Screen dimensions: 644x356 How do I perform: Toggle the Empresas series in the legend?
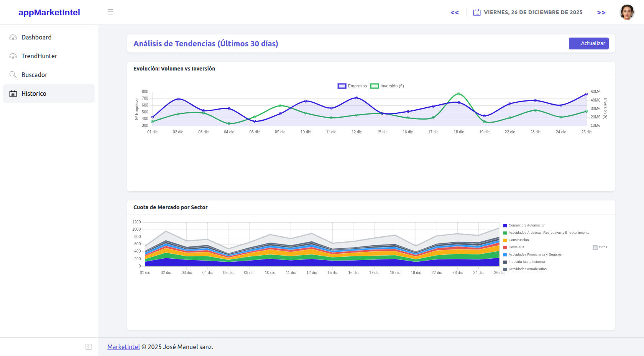click(352, 86)
